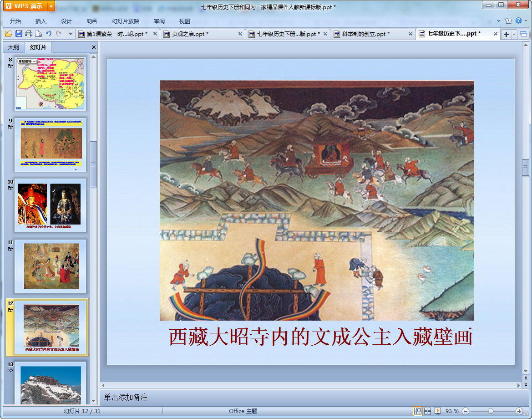Click animation star icon beside slide 8

tap(10, 66)
